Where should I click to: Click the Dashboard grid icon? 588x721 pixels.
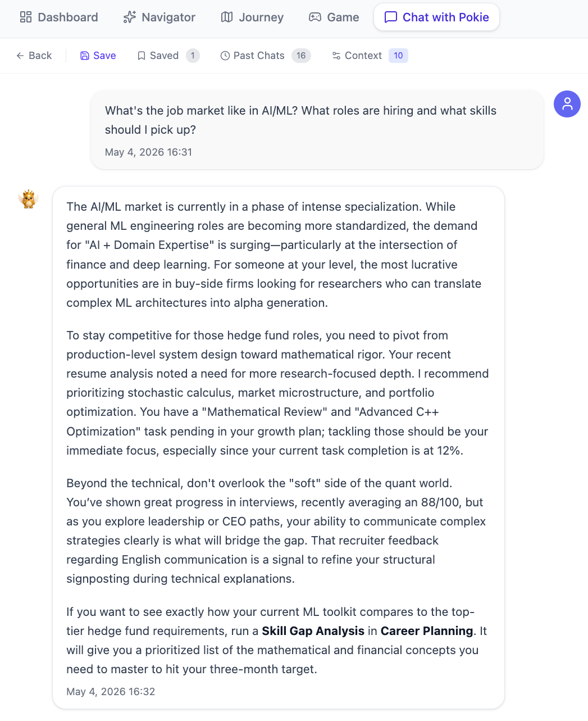tap(26, 17)
